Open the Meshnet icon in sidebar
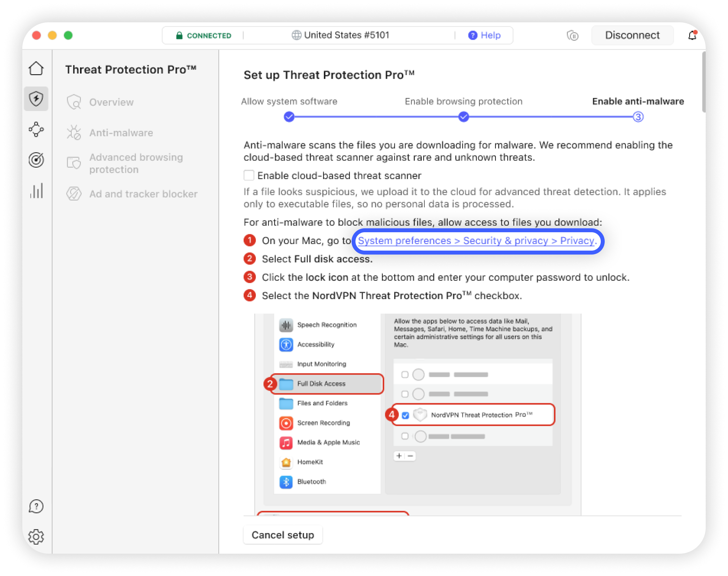The image size is (728, 576). 36,130
